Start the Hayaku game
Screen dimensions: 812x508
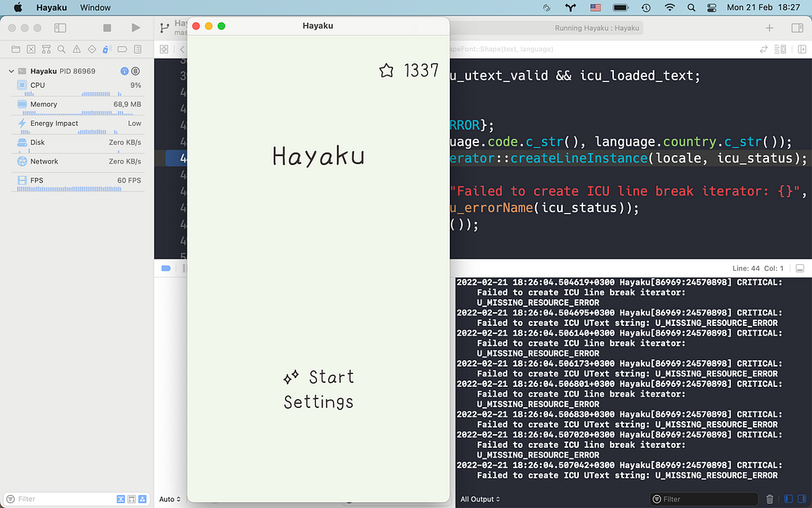click(319, 377)
